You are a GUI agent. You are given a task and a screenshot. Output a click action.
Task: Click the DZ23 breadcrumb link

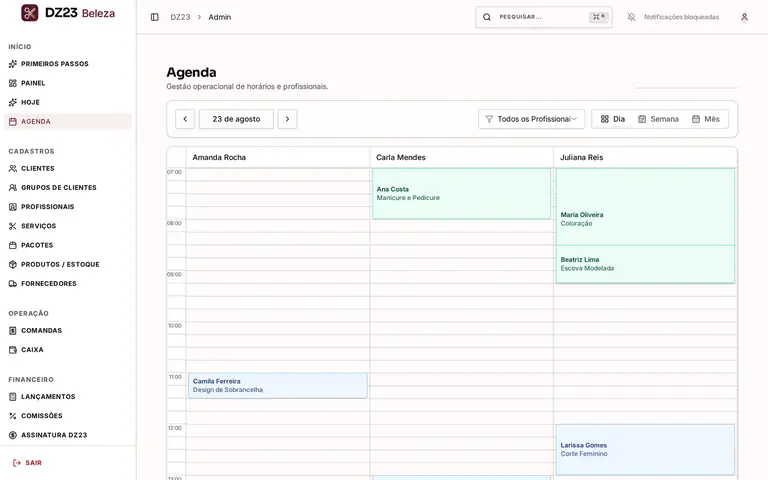[x=180, y=17]
